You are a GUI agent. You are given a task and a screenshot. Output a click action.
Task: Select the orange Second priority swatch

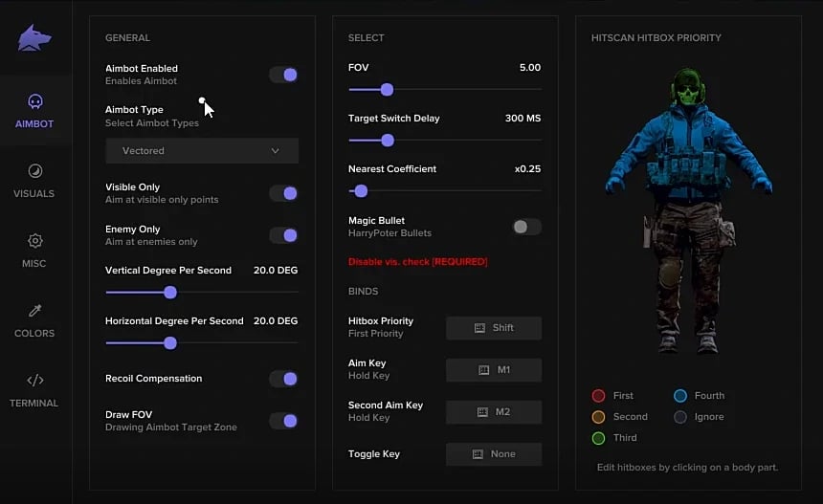click(x=598, y=416)
